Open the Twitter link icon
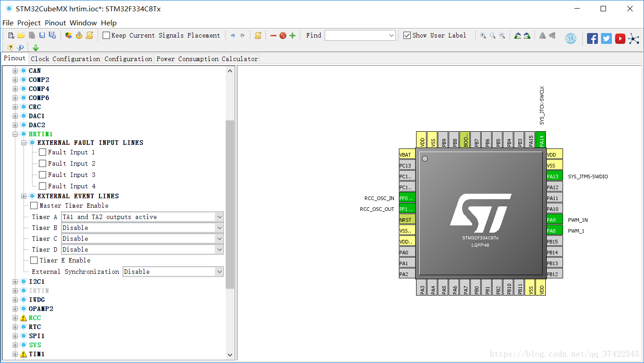Viewport: 644px width, 363px height. 606,38
